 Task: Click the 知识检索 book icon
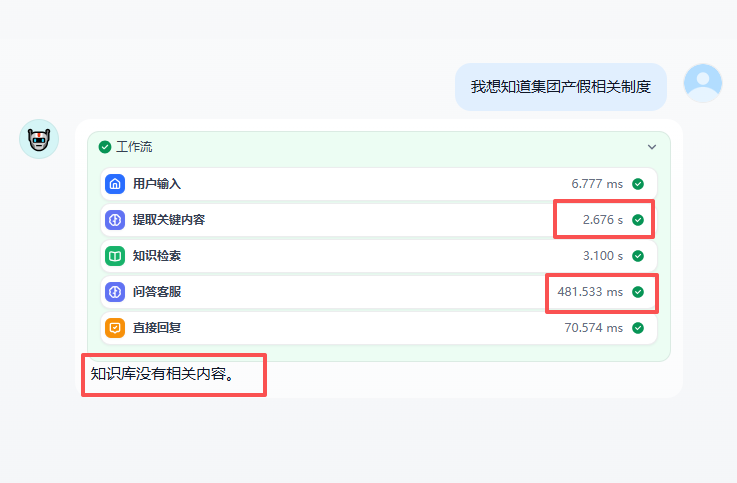(115, 256)
